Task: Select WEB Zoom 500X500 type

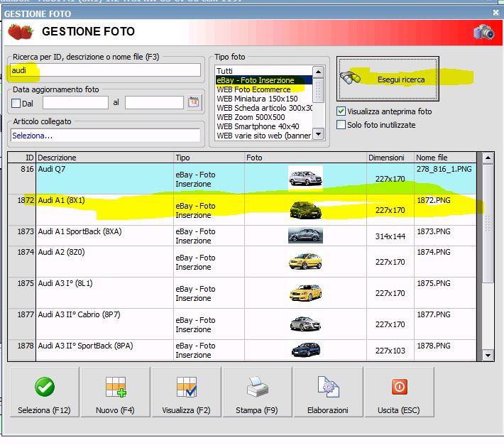Action: point(264,117)
